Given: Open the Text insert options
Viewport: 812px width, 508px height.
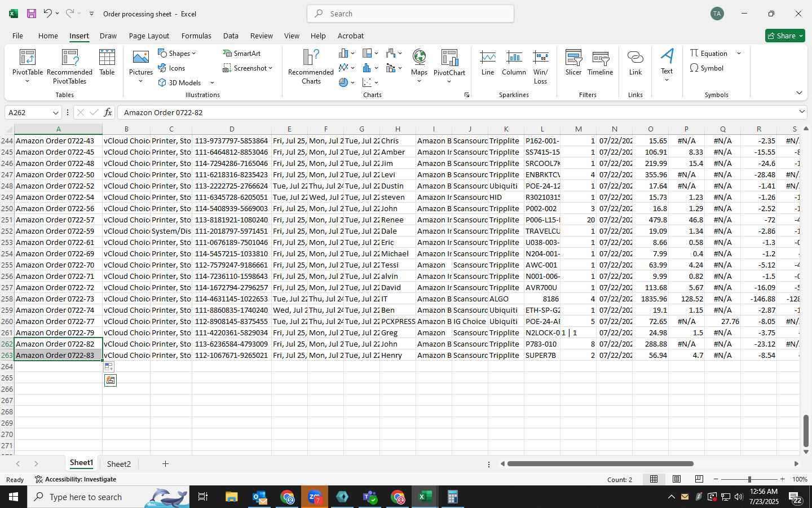Looking at the screenshot, I should (667, 65).
